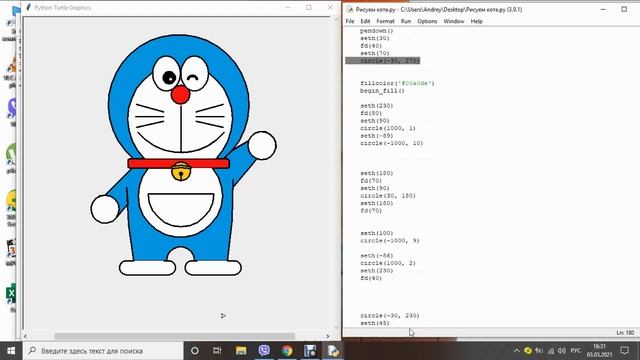This screenshot has height=360, width=640.
Task: Click the code line seth(45)
Action: tap(375, 323)
